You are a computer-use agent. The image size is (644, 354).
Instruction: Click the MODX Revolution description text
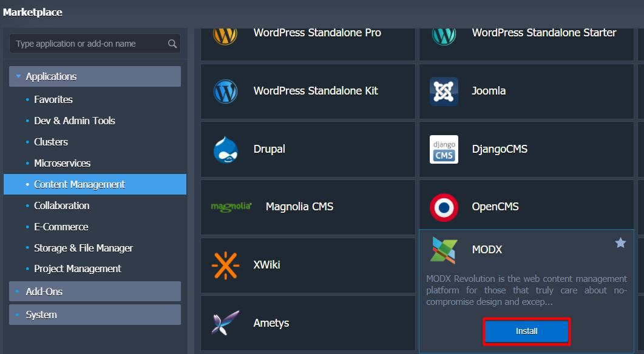tap(526, 290)
